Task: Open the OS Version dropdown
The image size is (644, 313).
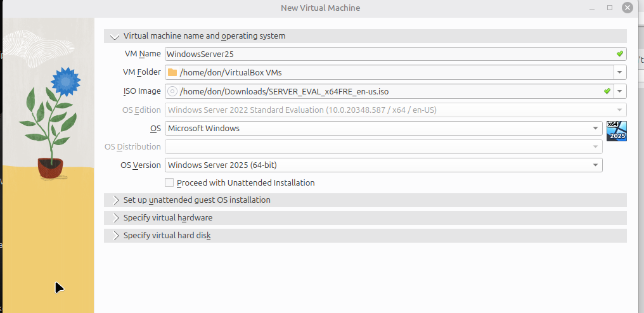Action: [383, 165]
